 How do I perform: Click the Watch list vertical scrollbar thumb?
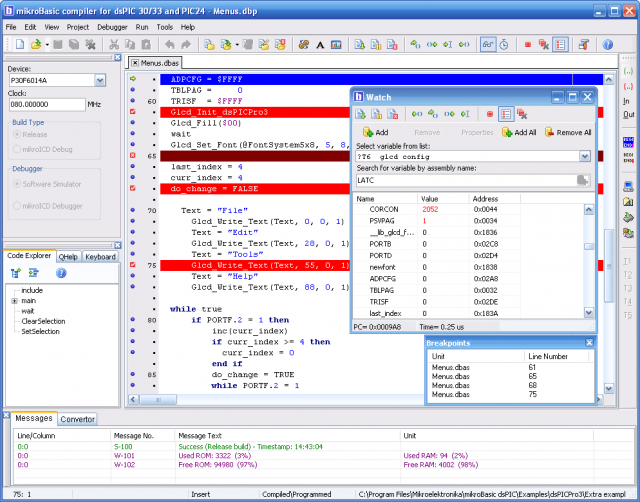pyautogui.click(x=589, y=246)
